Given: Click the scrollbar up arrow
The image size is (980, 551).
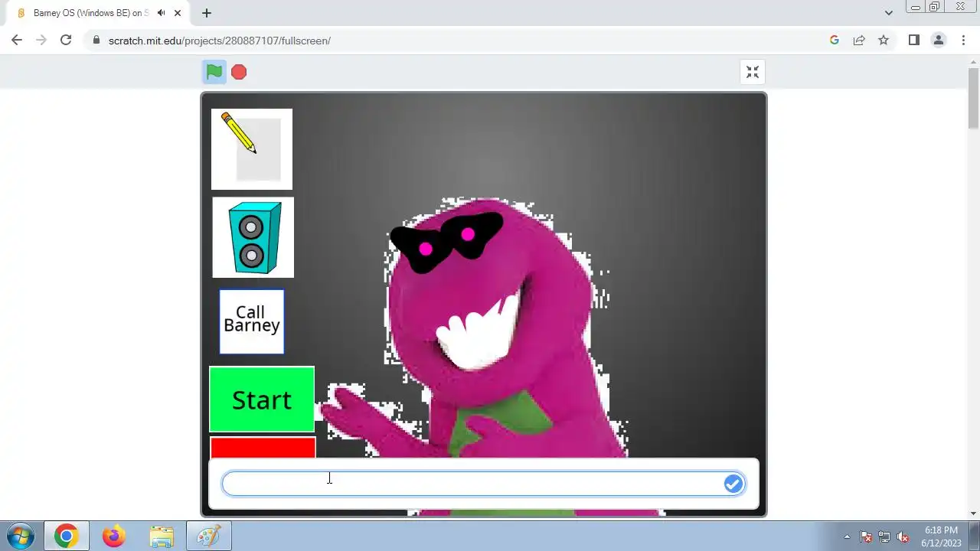Looking at the screenshot, I should (x=973, y=61).
